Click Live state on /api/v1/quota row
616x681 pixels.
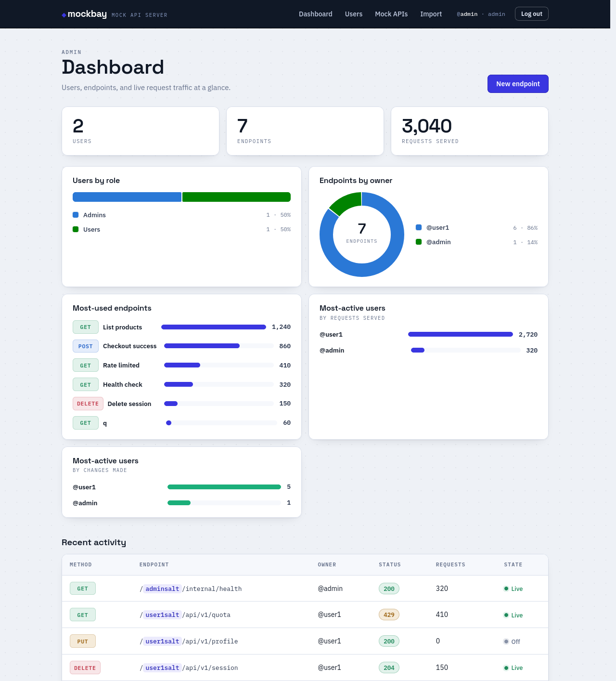pyautogui.click(x=513, y=615)
